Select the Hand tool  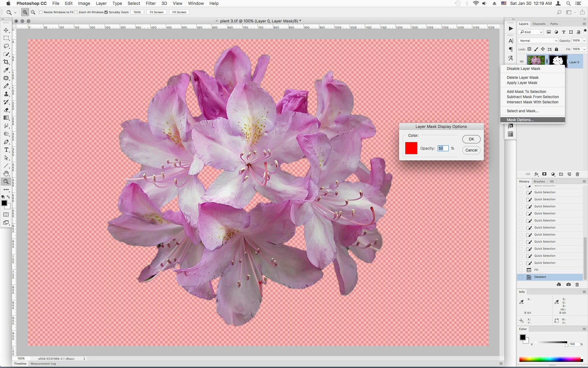tap(6, 174)
